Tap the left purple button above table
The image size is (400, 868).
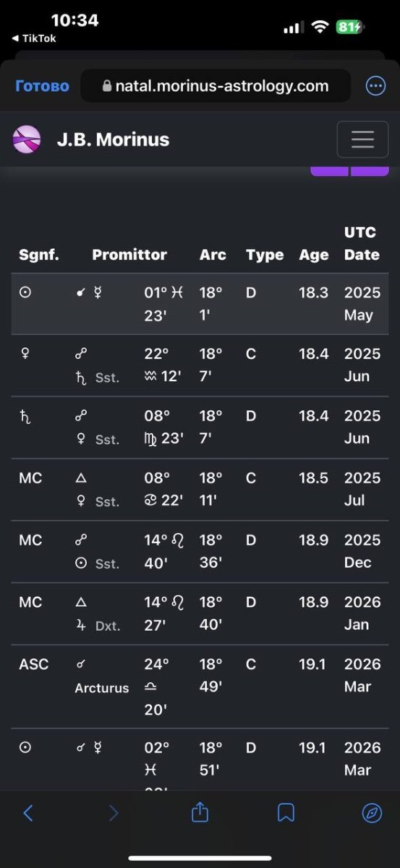coord(330,171)
